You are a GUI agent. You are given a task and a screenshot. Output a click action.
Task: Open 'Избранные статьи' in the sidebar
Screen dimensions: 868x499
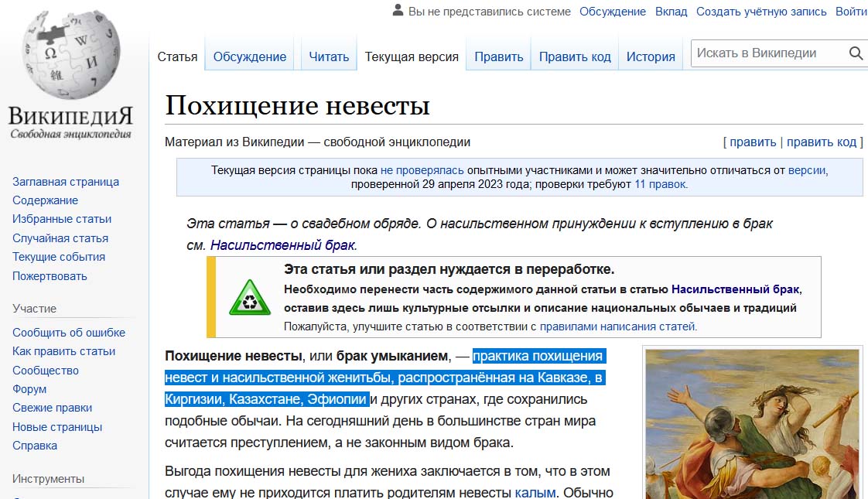(61, 219)
